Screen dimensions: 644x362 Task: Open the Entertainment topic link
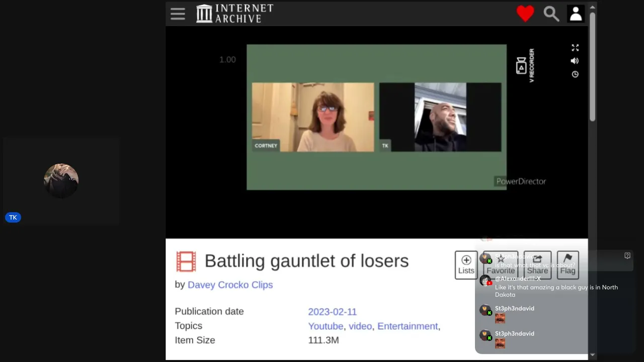408,326
